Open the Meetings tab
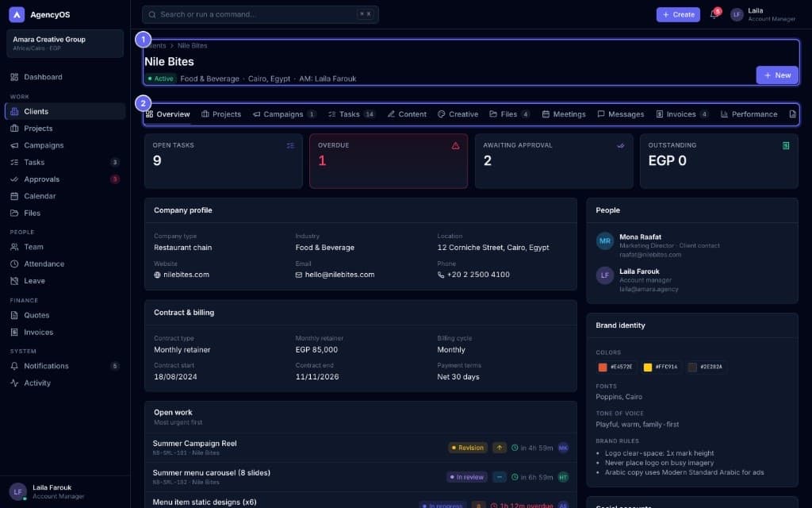 click(564, 114)
